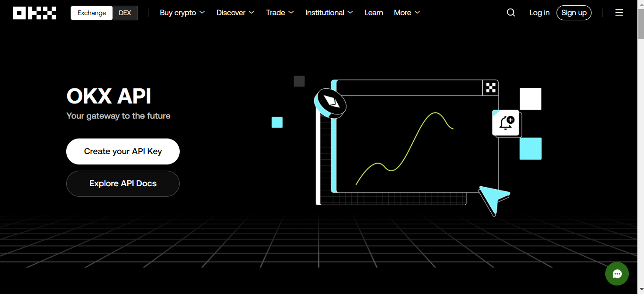The image size is (644, 294).
Task: Click the 'Your gateway to the future' text
Action: tap(118, 116)
